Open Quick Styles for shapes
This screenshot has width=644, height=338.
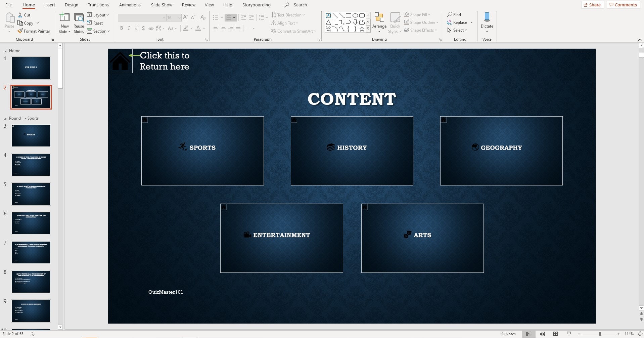click(x=395, y=22)
